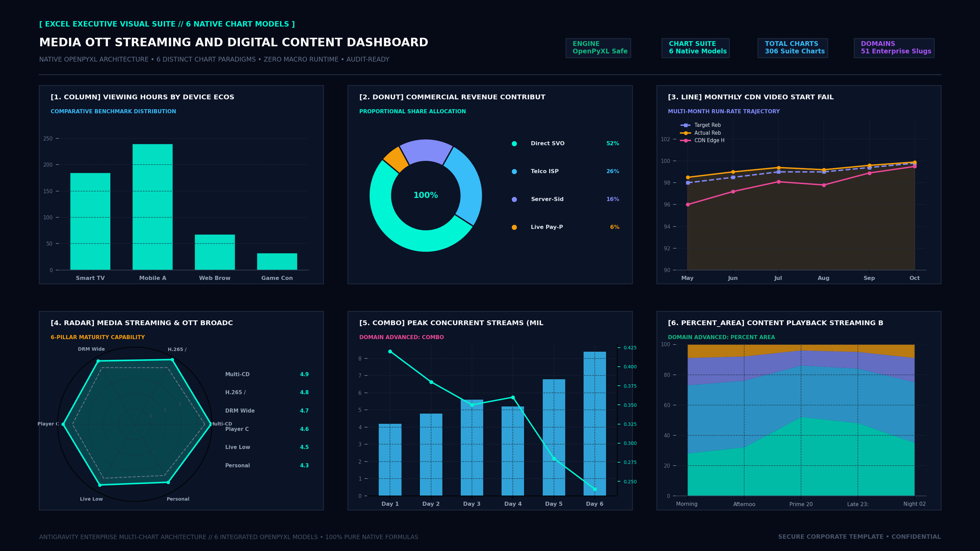The height and width of the screenshot is (551, 980).
Task: Click the Donut chart title
Action: coord(452,97)
